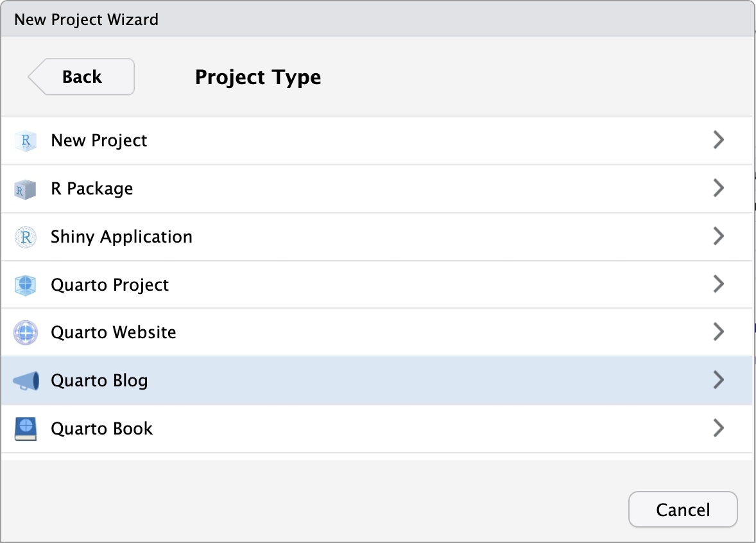Open the Quarto Blog chevron arrow
This screenshot has height=543, width=756.
click(x=719, y=380)
